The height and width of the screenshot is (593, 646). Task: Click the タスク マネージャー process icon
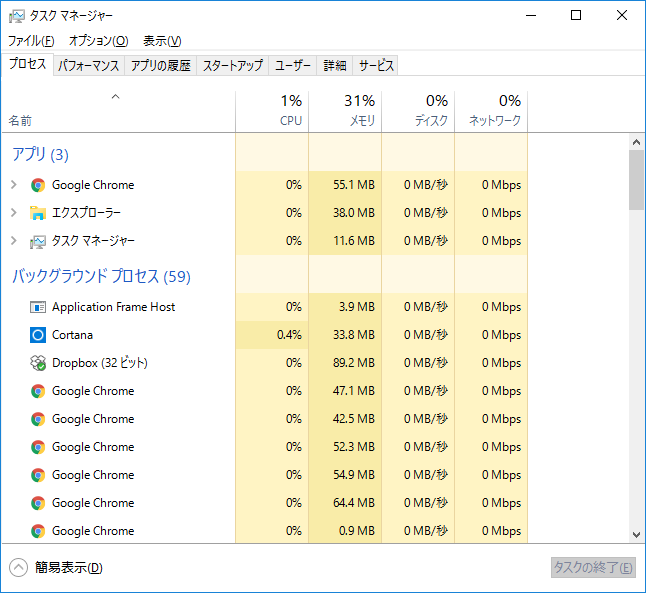point(38,241)
